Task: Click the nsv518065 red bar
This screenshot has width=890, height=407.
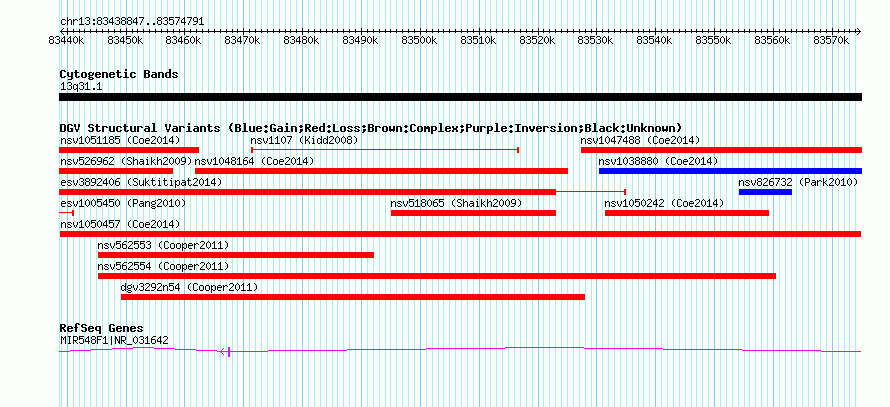Action: pyautogui.click(x=473, y=213)
